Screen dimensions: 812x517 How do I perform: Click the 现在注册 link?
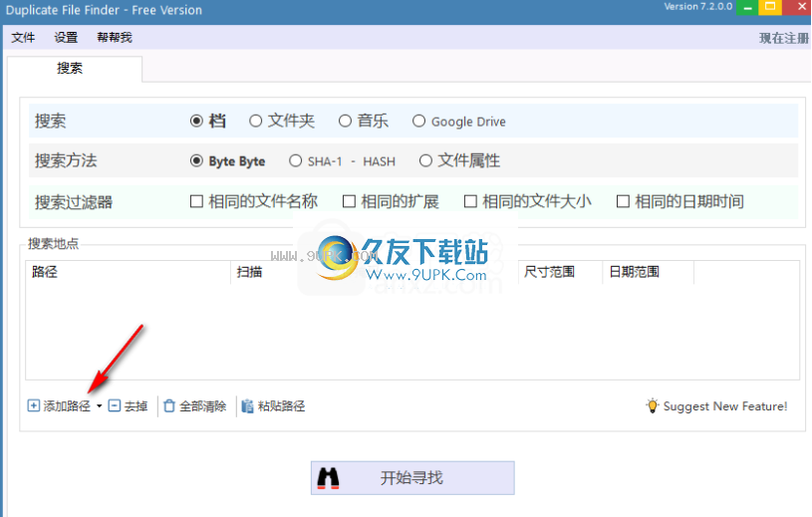coord(784,38)
